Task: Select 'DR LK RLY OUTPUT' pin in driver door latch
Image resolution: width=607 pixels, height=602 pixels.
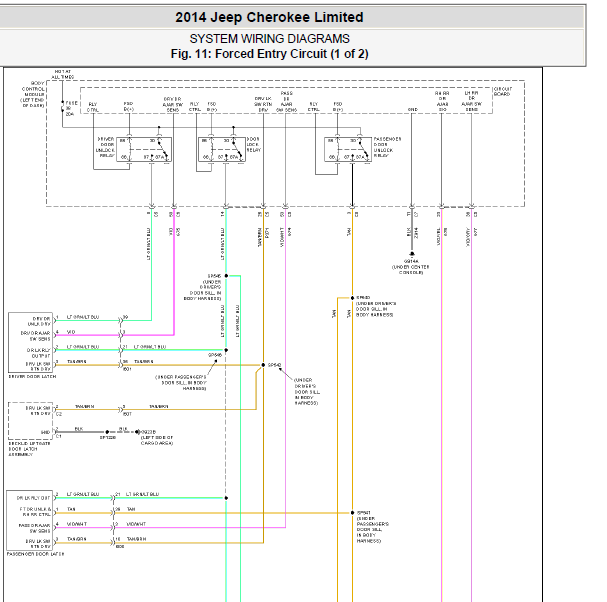Action: coord(39,353)
